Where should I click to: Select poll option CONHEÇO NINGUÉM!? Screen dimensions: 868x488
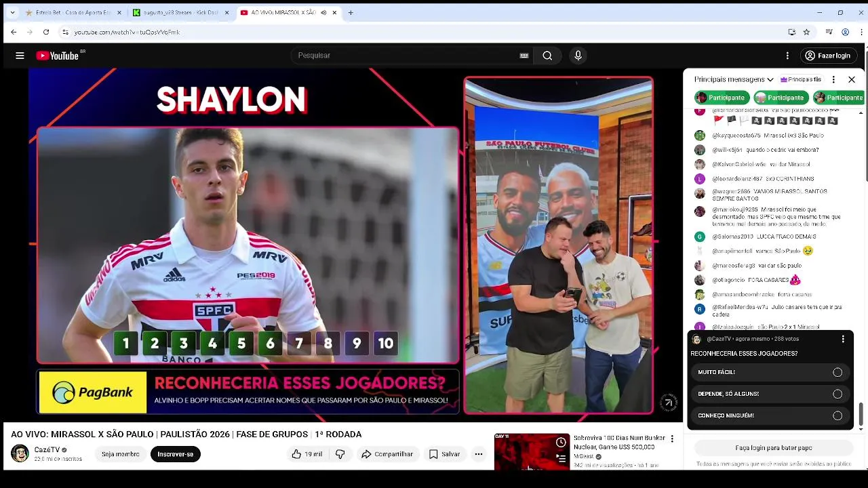(x=770, y=415)
